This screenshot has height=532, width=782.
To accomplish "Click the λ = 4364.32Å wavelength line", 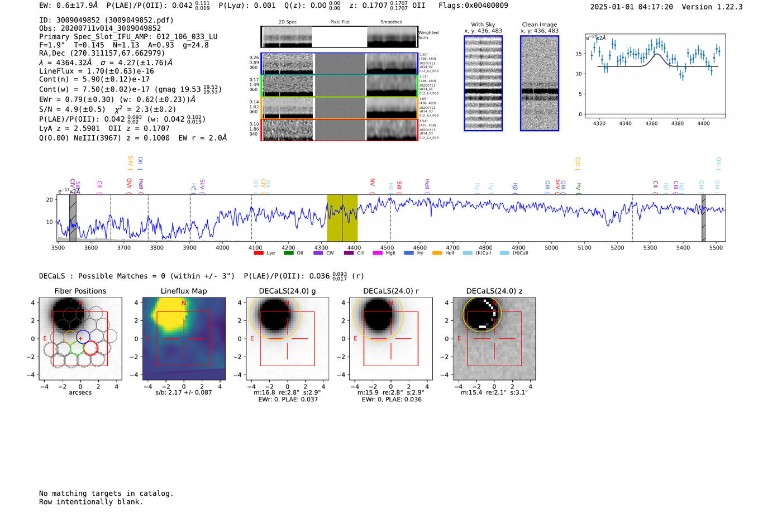I will (x=106, y=63).
